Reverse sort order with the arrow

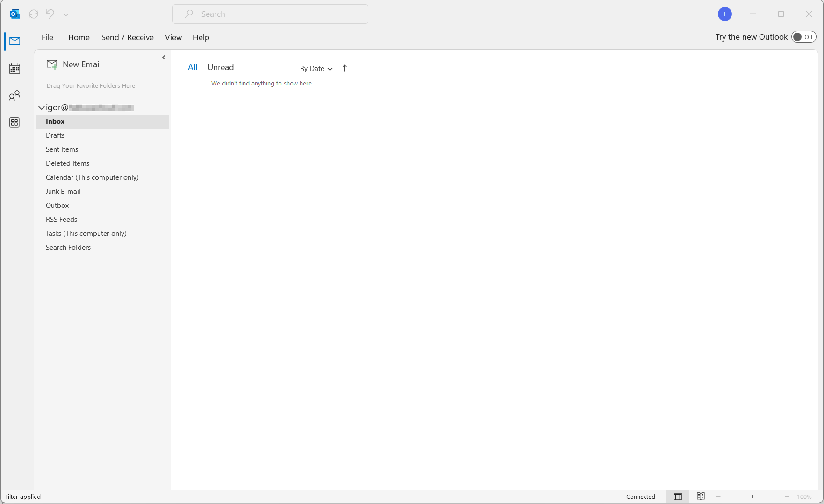click(x=344, y=68)
